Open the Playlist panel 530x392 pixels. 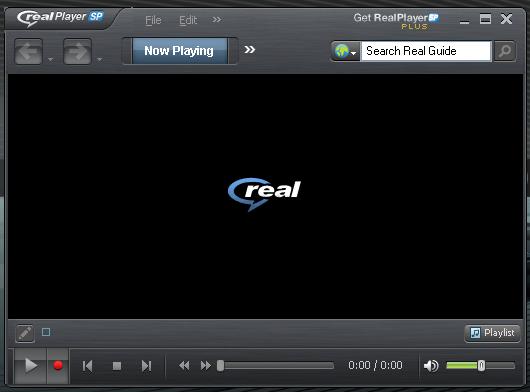tap(492, 333)
